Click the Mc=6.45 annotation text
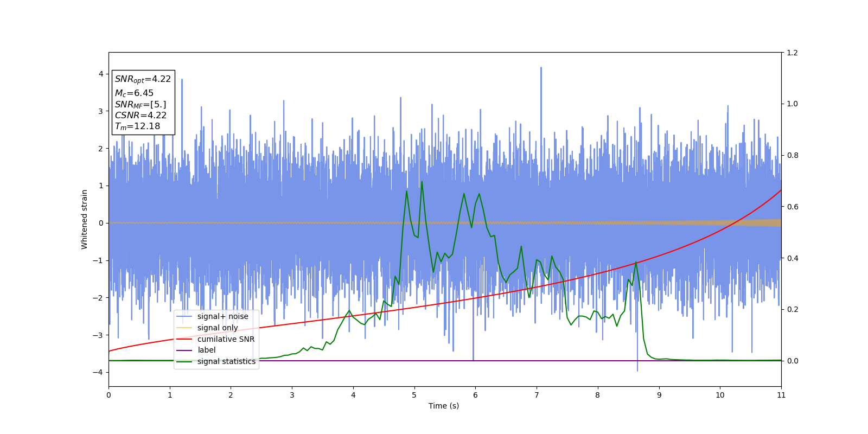This screenshot has width=868, height=434. tap(134, 93)
